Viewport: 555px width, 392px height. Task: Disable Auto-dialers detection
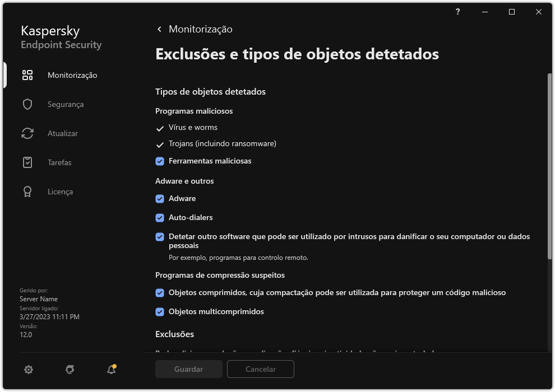point(160,217)
